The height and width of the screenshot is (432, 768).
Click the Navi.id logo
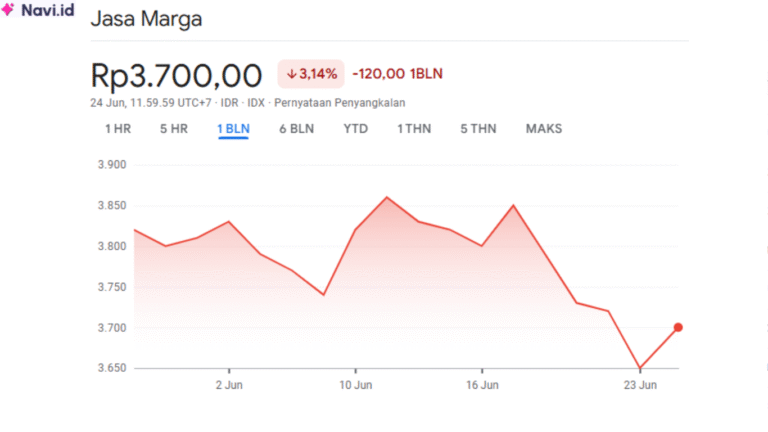click(x=38, y=9)
